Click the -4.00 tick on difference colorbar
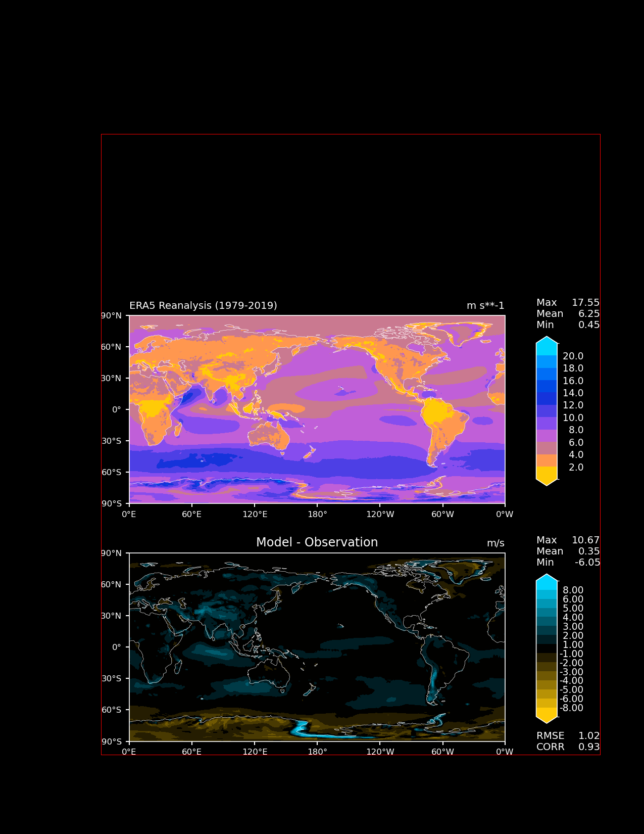Screen dimensions: 644x834 click(x=571, y=681)
